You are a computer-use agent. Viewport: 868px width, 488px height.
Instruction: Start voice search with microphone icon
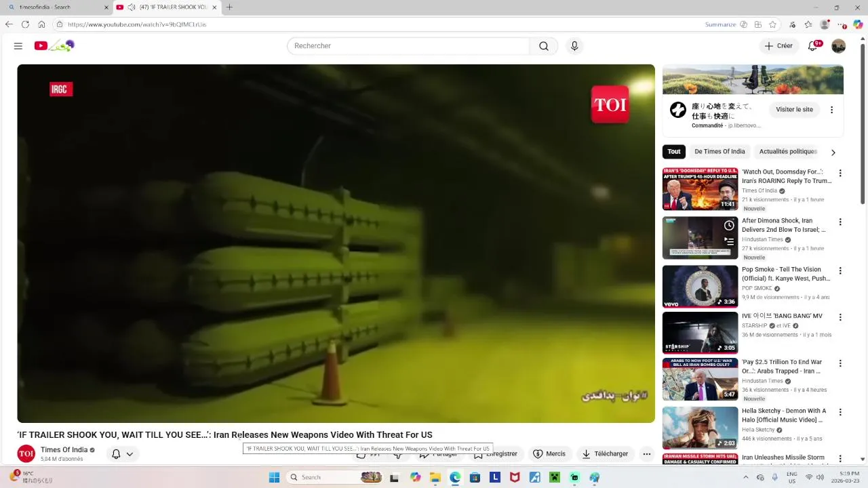click(x=574, y=46)
